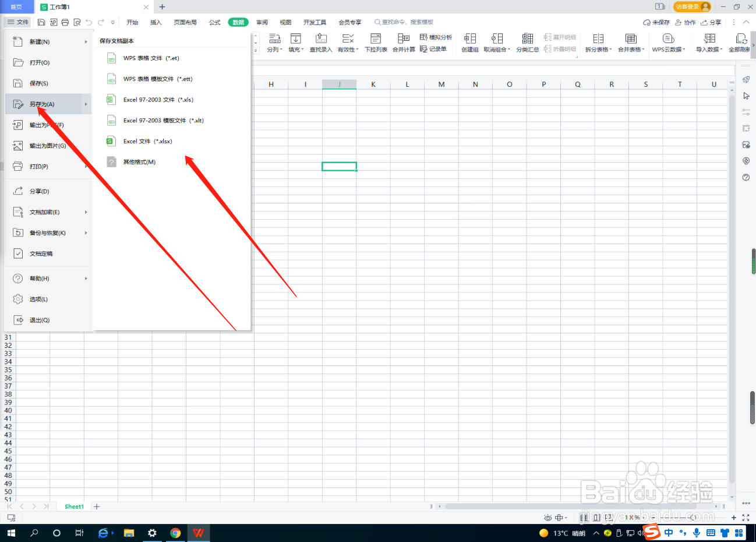This screenshot has width=756, height=542.
Task: Select 保存(S) in the file menu
Action: tap(48, 83)
